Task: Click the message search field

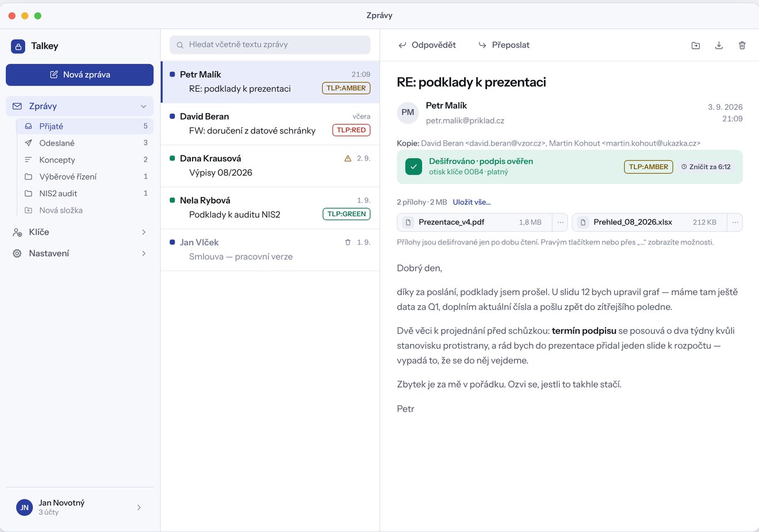Action: click(270, 45)
